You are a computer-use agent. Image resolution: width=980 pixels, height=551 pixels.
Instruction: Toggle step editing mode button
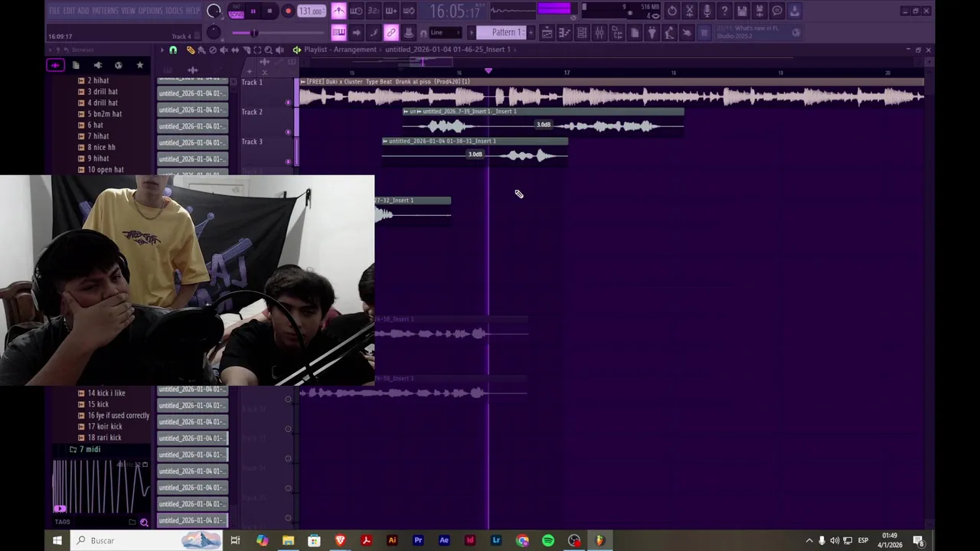pyautogui.click(x=374, y=32)
